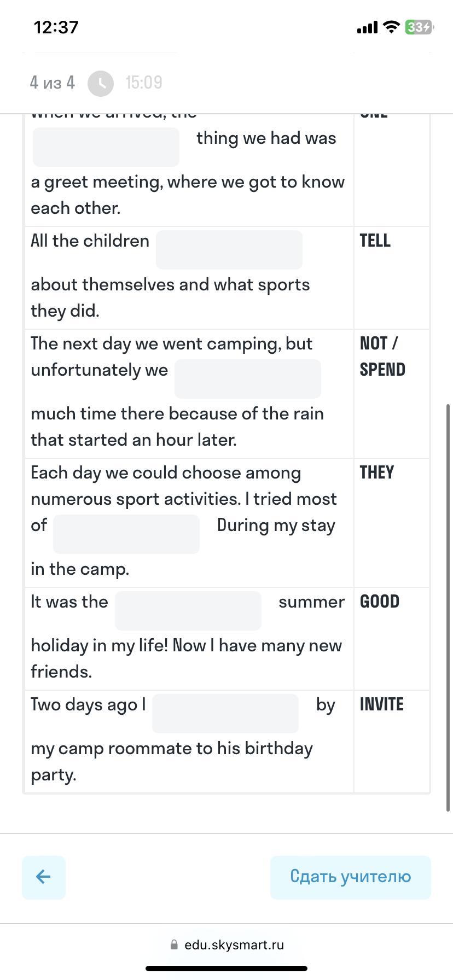Select the TELL answer blank field
This screenshot has width=453, height=980.
coord(229,250)
